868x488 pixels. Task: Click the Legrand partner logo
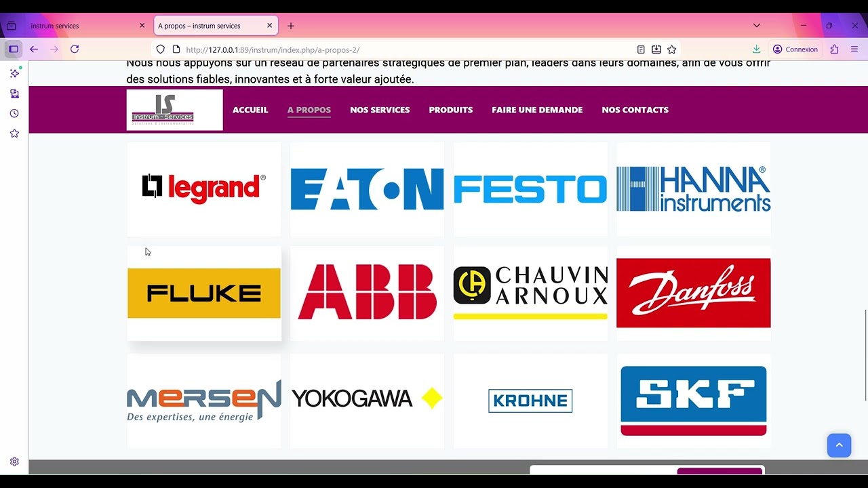(204, 188)
